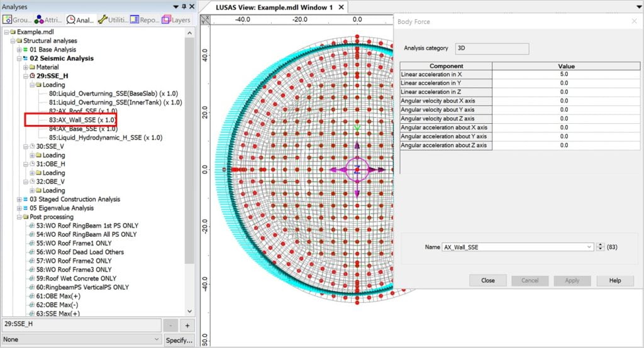Click the Help button in dialog

[x=614, y=281]
